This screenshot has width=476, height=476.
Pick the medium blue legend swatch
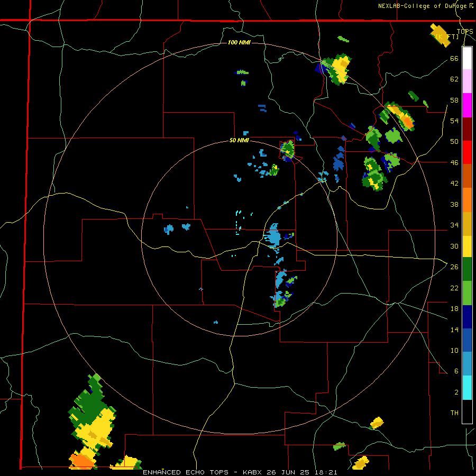click(467, 340)
